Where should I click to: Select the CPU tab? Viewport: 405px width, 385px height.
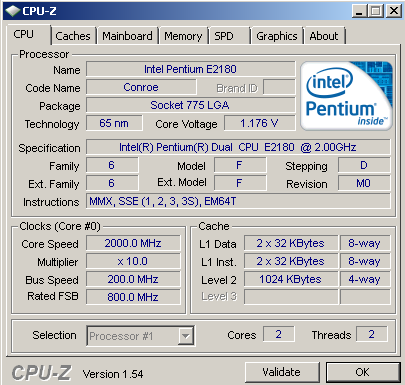coord(28,35)
